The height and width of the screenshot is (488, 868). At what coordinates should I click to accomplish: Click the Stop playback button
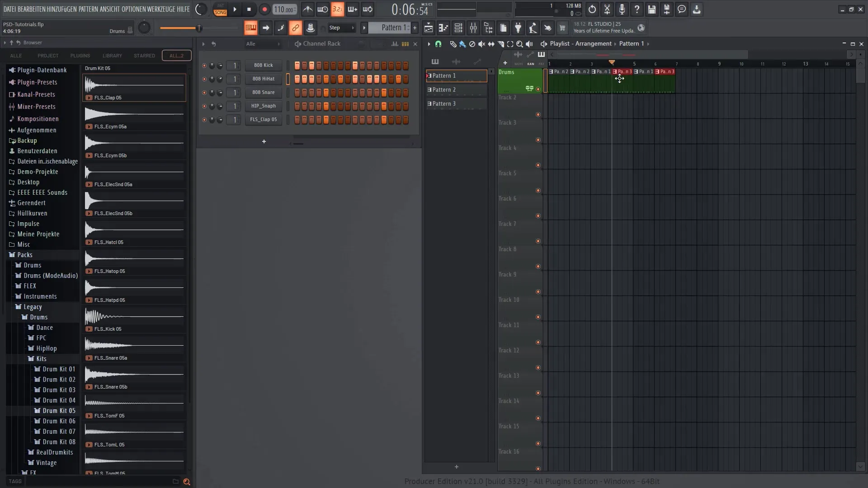(x=249, y=9)
